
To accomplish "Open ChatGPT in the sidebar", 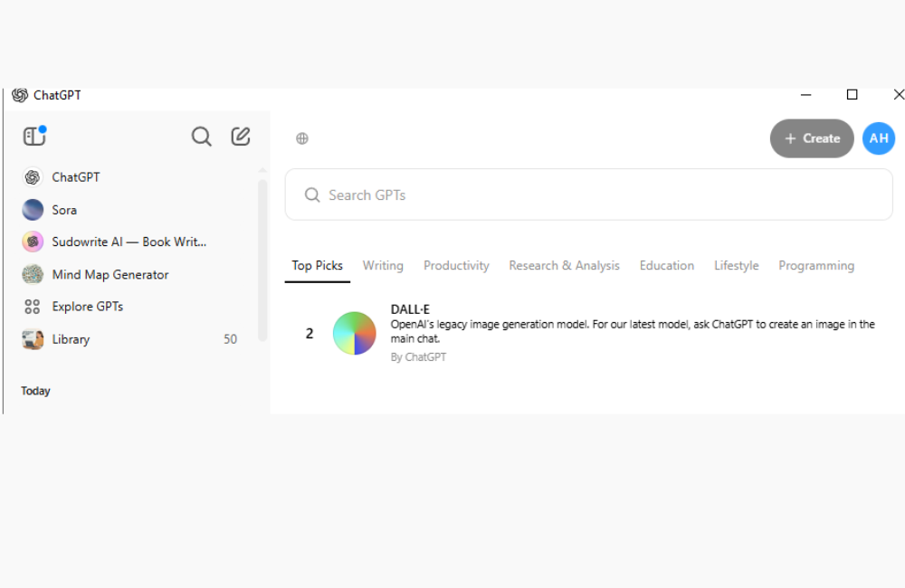I will pos(76,177).
